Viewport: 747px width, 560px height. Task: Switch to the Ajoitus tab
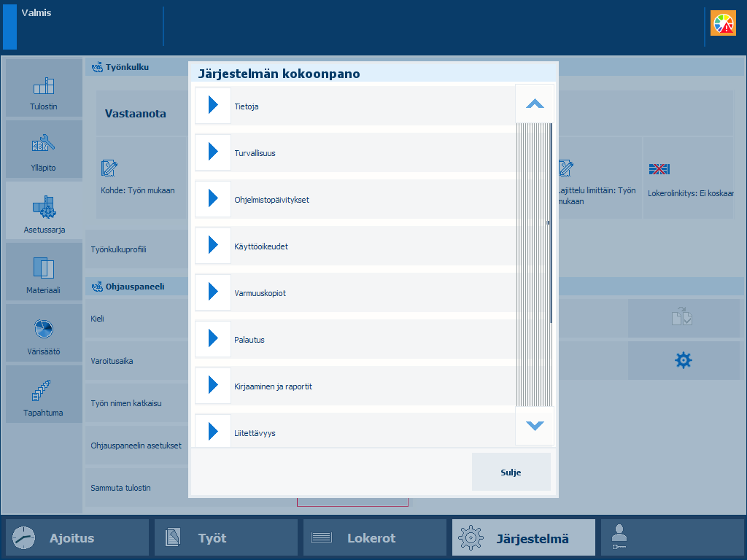tap(77, 537)
